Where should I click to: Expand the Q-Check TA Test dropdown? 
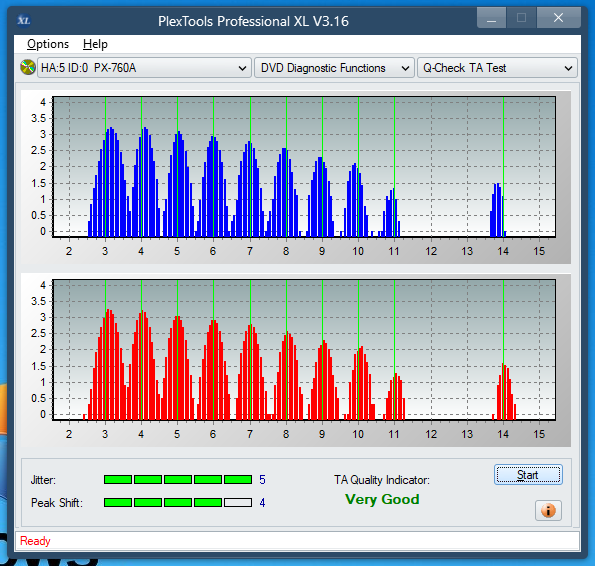(x=497, y=68)
